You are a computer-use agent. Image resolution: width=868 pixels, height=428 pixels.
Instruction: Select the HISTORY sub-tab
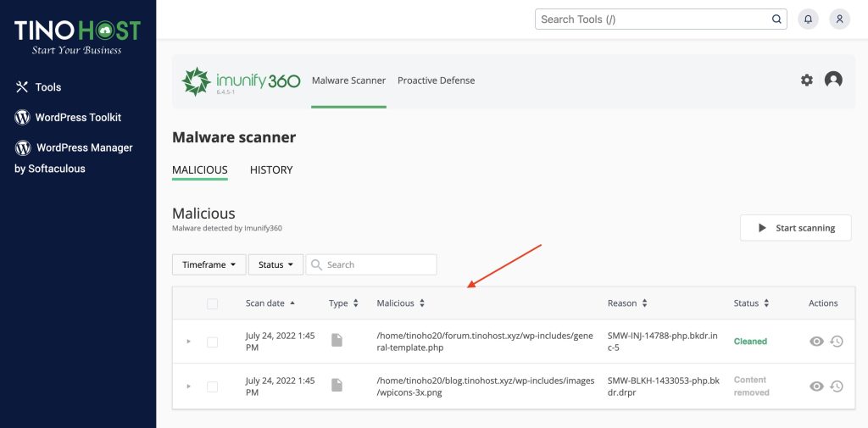tap(271, 170)
